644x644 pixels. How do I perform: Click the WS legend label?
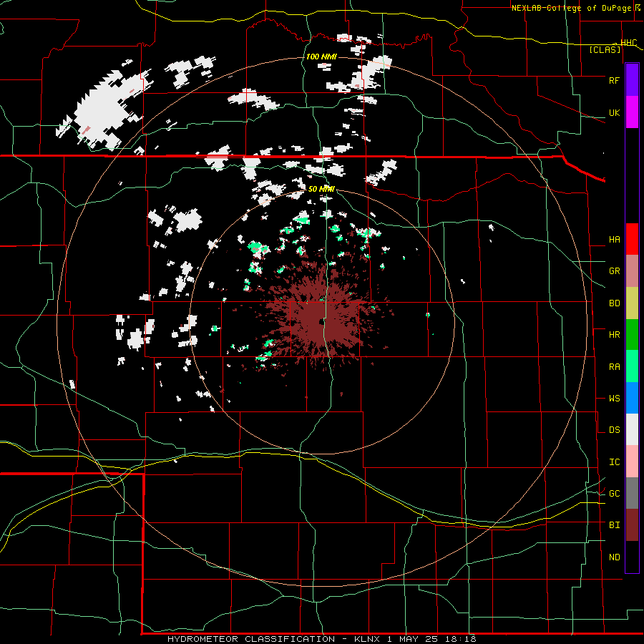(614, 399)
